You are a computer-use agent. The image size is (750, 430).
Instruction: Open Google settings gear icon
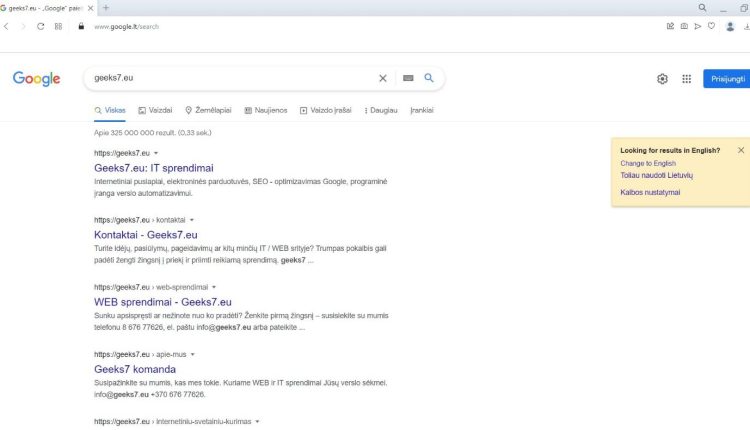coord(662,79)
